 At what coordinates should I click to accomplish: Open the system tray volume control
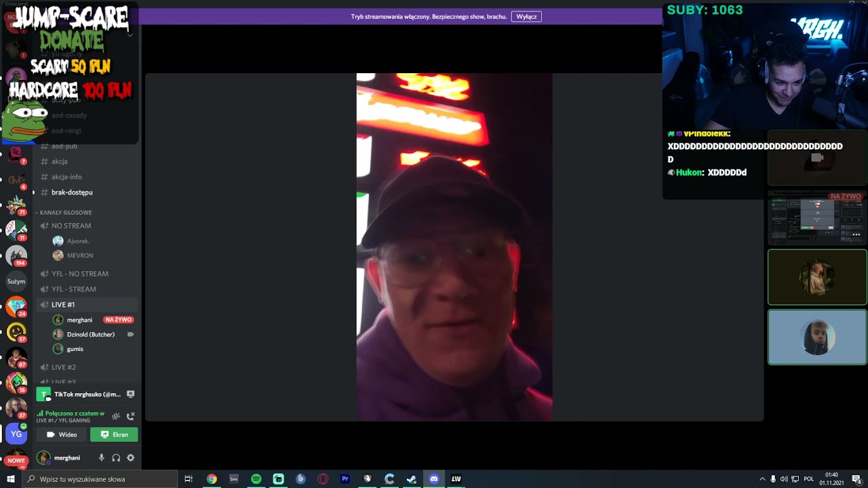tap(784, 479)
